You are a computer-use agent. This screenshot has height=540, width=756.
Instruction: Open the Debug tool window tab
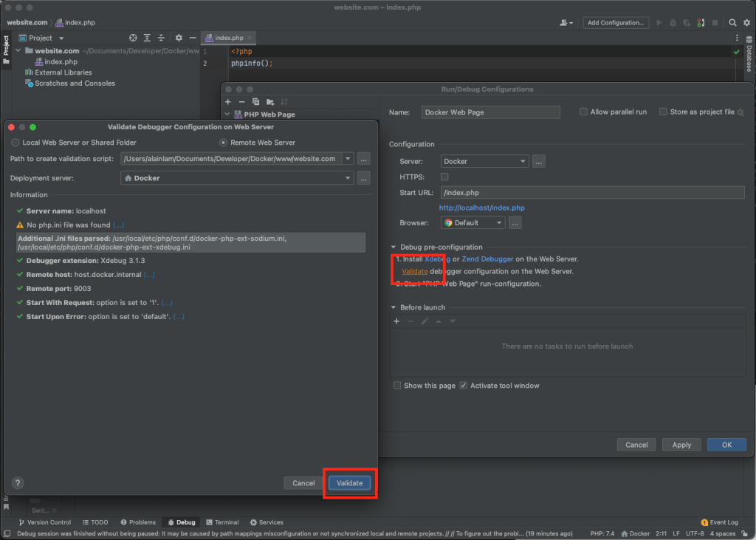click(x=182, y=522)
